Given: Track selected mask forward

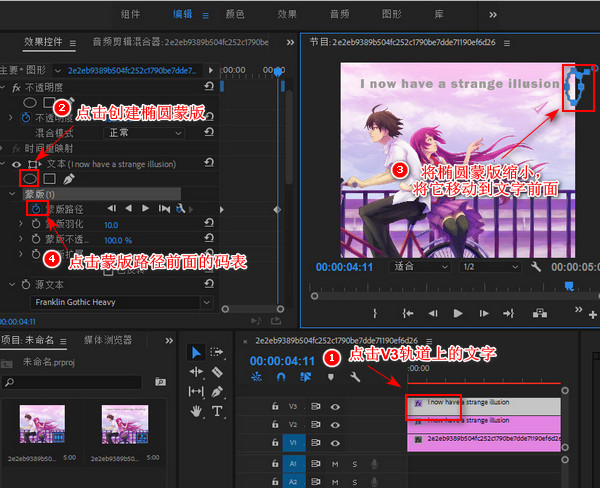Looking at the screenshot, I should tap(145, 208).
